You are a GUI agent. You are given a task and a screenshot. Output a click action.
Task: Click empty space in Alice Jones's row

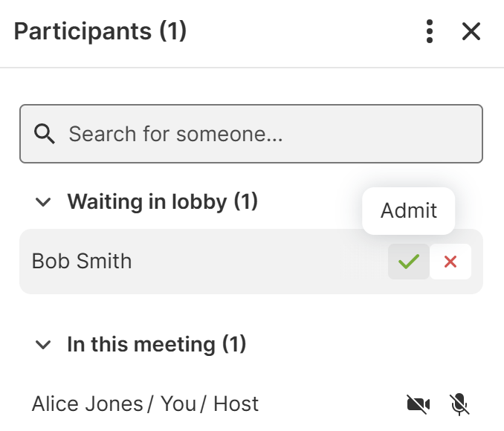click(x=335, y=404)
